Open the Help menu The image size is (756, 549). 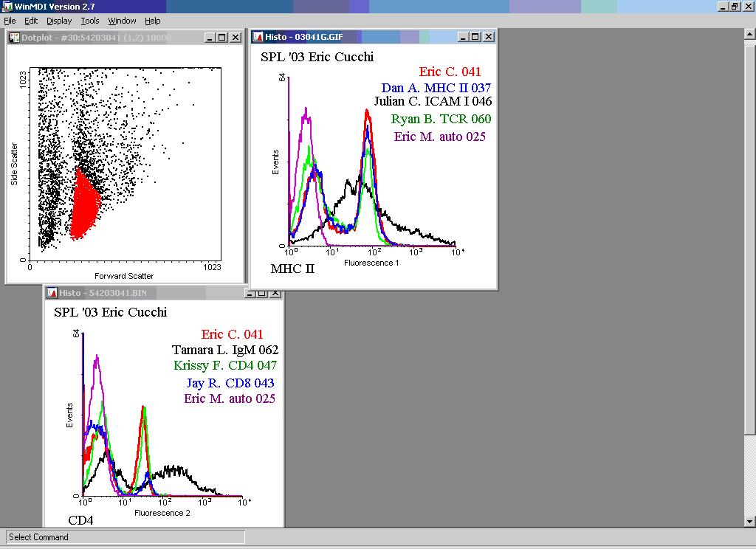click(x=153, y=21)
